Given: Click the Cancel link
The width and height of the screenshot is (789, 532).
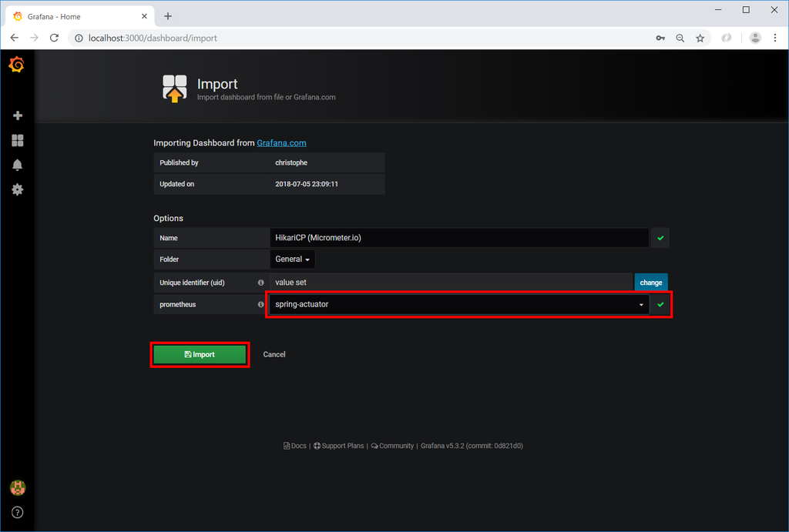Looking at the screenshot, I should pyautogui.click(x=274, y=354).
